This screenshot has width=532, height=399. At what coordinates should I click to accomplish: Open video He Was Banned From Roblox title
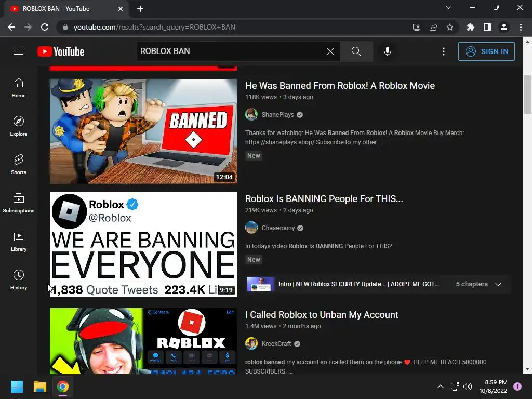pos(340,86)
